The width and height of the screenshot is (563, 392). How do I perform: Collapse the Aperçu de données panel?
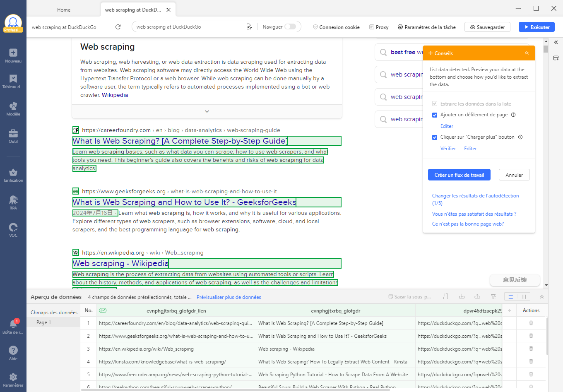[x=541, y=297]
